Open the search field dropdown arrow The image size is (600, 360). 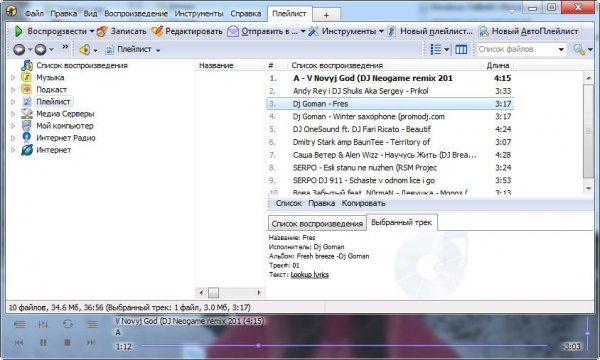pos(561,49)
